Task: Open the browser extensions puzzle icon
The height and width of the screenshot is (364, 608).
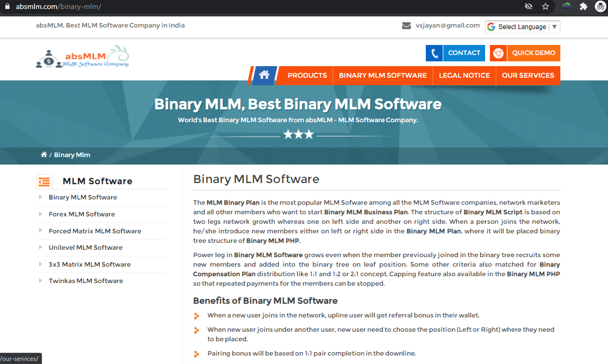Action: click(x=583, y=6)
